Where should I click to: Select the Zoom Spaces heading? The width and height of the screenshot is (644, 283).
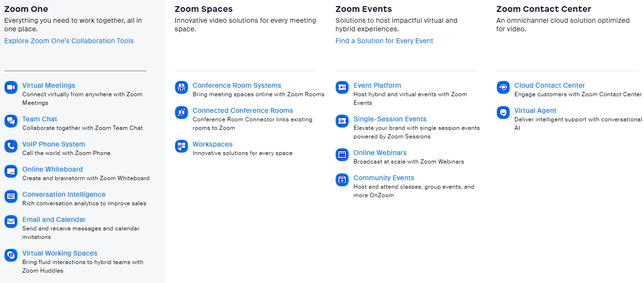pos(203,9)
